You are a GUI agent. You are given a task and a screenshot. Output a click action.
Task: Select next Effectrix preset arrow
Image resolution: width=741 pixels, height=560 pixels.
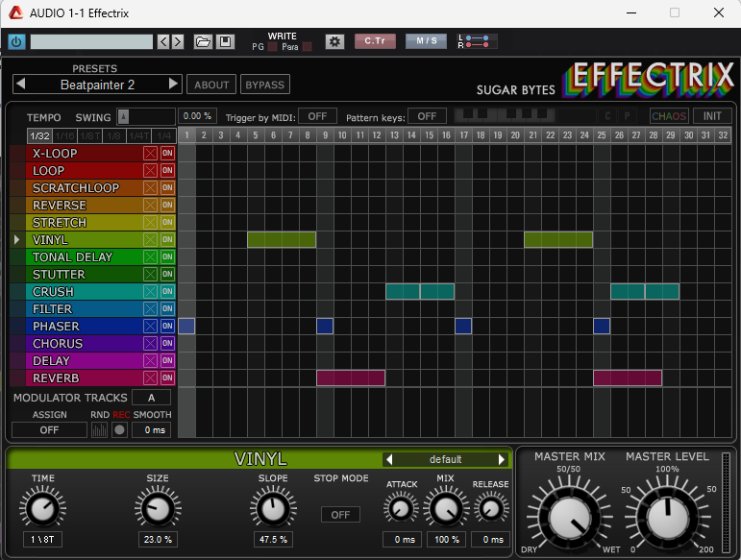(x=173, y=85)
